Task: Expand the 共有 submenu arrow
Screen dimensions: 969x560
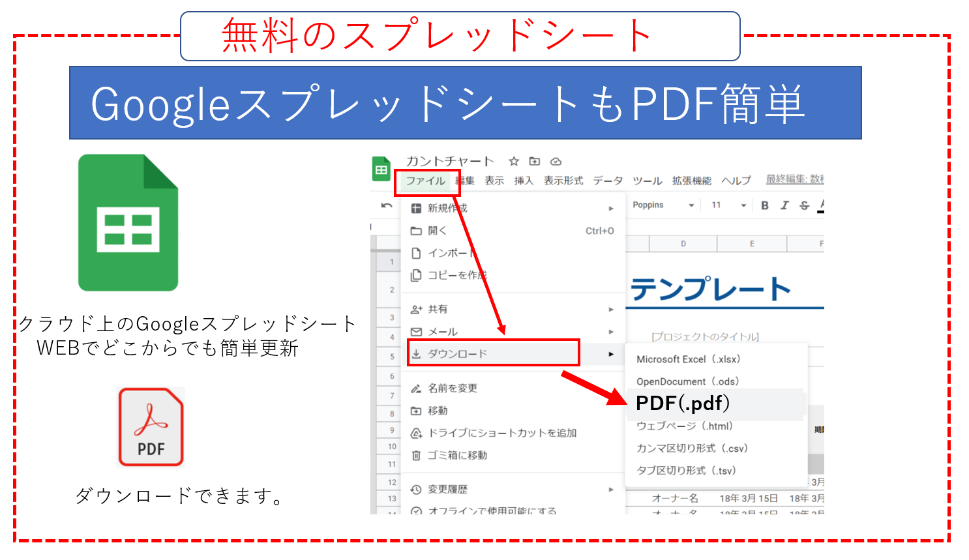Action: click(x=611, y=310)
